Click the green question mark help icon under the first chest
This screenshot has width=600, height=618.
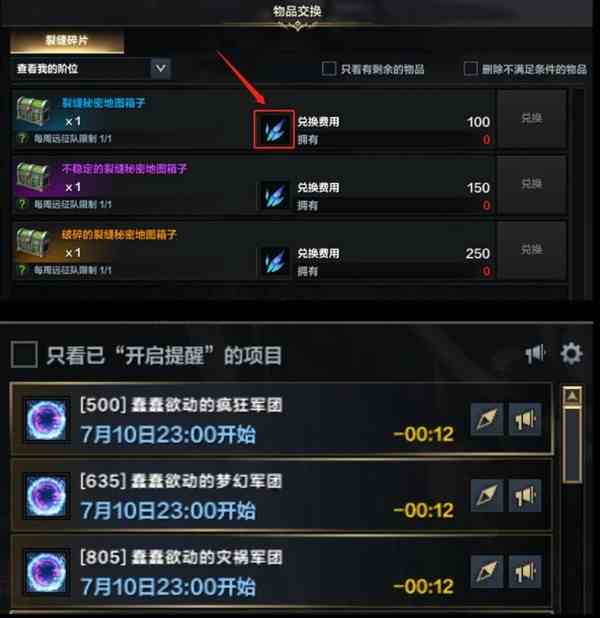point(22,138)
